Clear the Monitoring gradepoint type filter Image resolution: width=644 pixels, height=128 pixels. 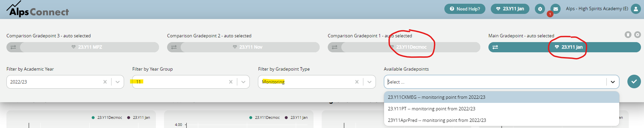357,82
